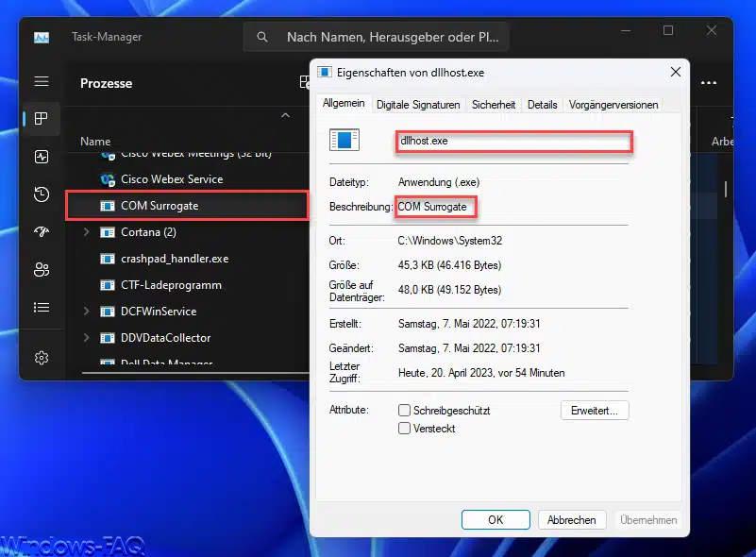Switch to the Digitale Signaturen tab
This screenshot has height=557, width=756.
coord(418,105)
